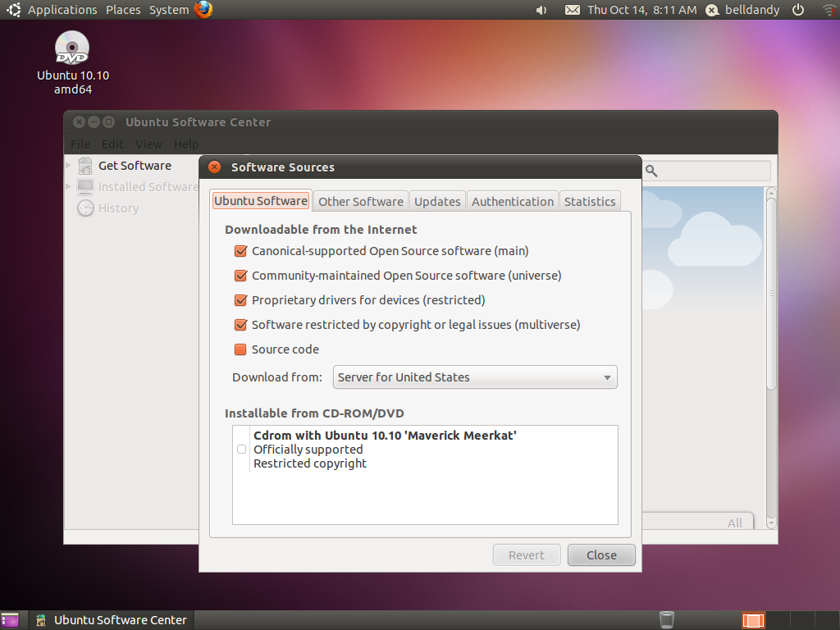
Task: Click the mail envelope indicator icon
Action: (571, 9)
